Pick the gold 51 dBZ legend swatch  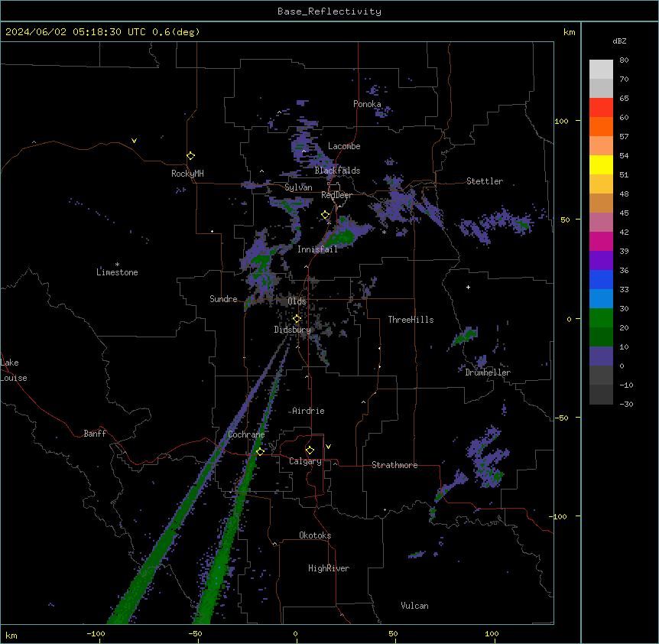tap(601, 184)
